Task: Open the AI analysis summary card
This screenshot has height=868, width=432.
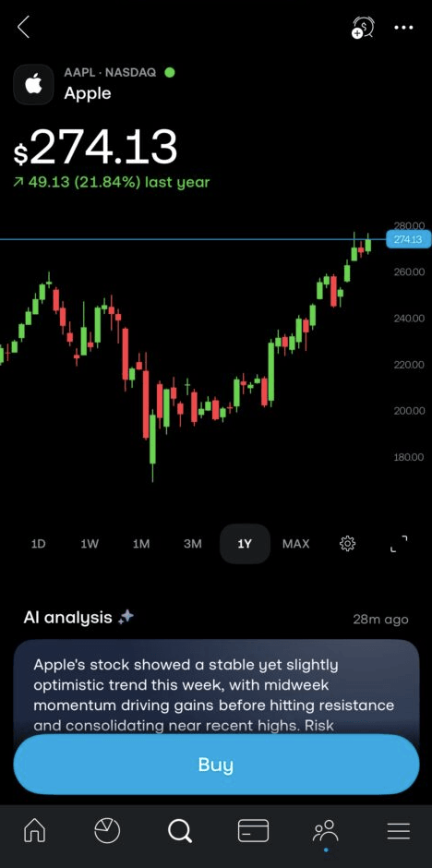Action: click(216, 687)
